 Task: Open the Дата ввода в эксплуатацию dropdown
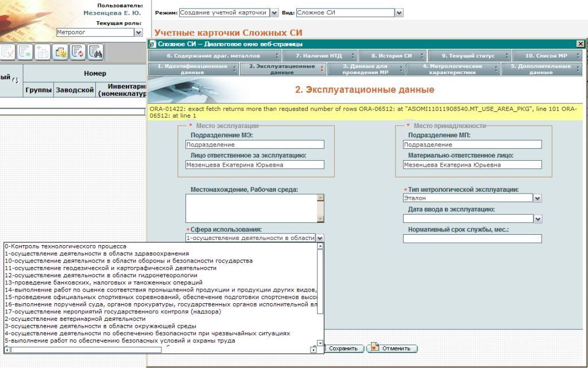(x=537, y=219)
